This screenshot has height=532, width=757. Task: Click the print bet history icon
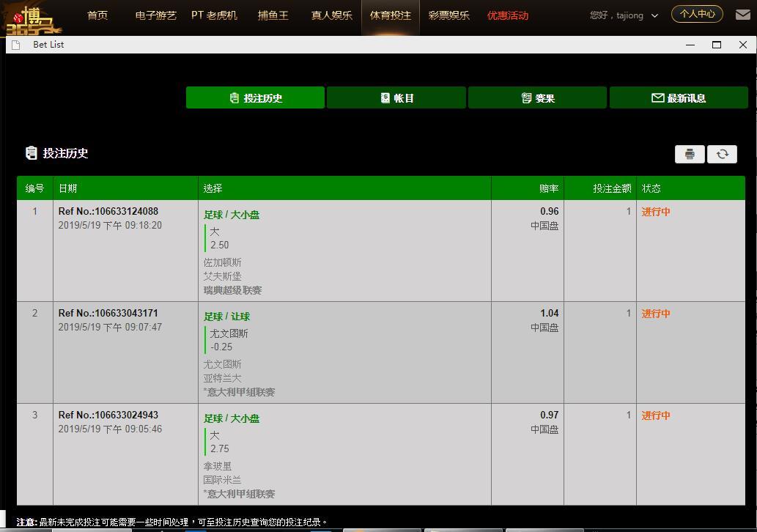(x=690, y=154)
